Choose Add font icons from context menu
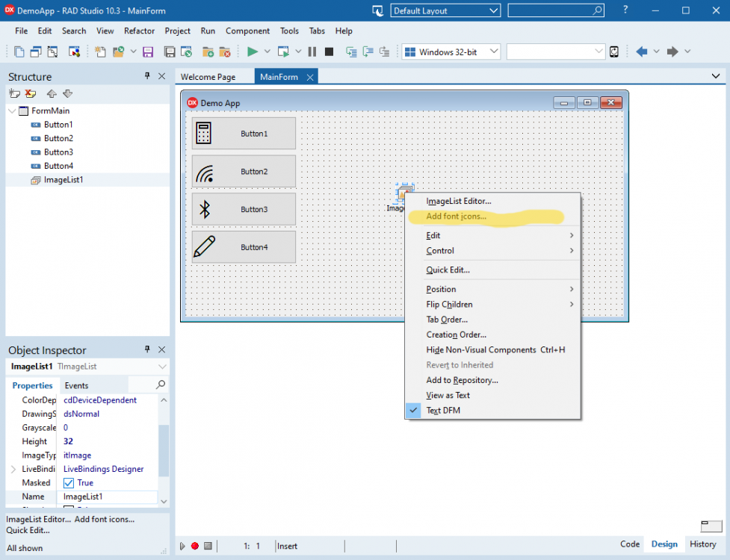This screenshot has width=730, height=560. 457,217
